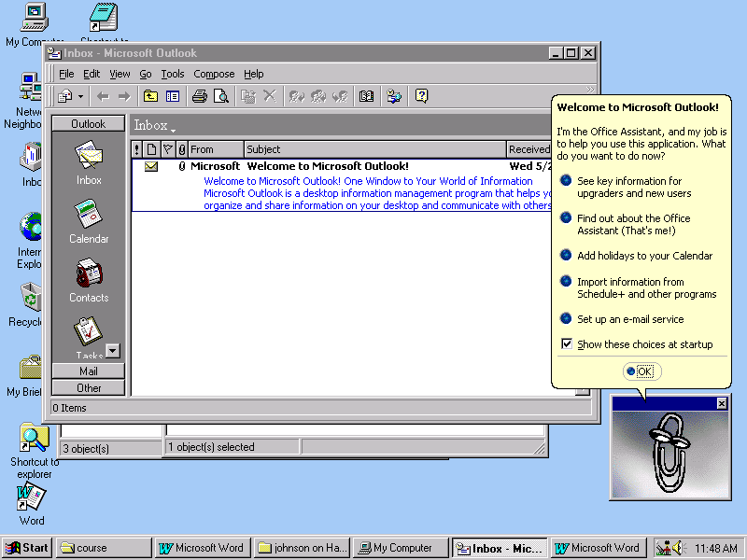
Task: Choose Add holidays to your Calendar
Action: point(637,256)
